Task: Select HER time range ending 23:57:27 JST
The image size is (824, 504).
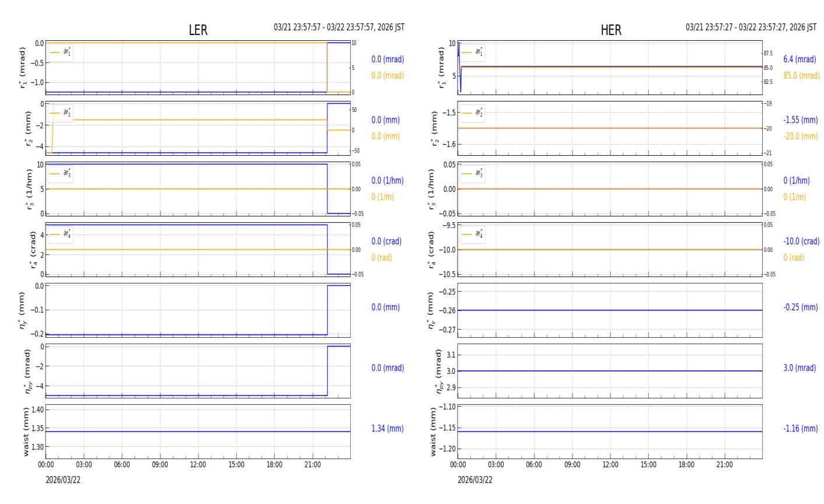Action: (x=751, y=27)
